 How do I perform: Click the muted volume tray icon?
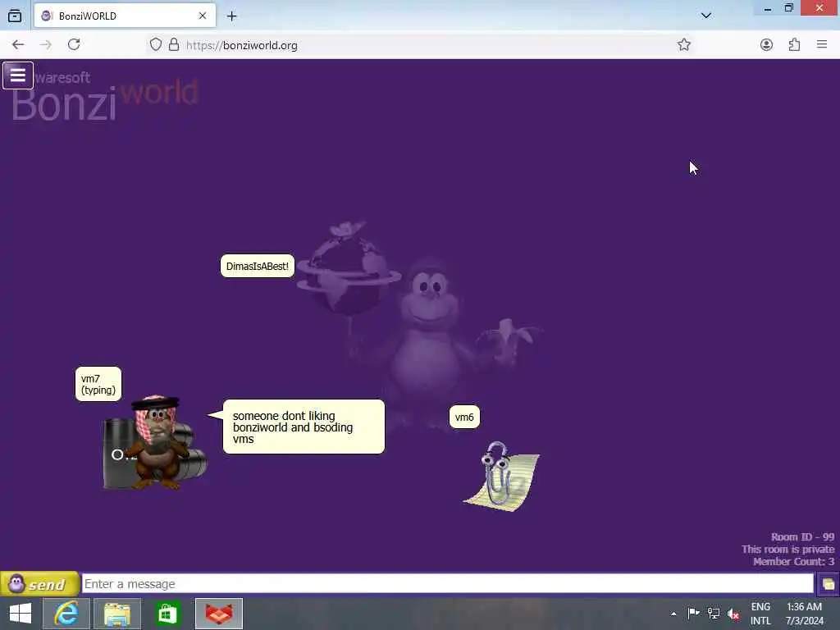point(733,614)
